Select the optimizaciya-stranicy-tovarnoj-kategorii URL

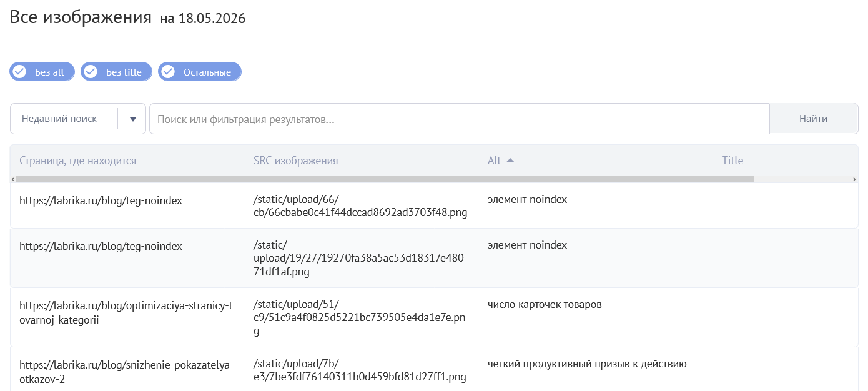tap(126, 313)
